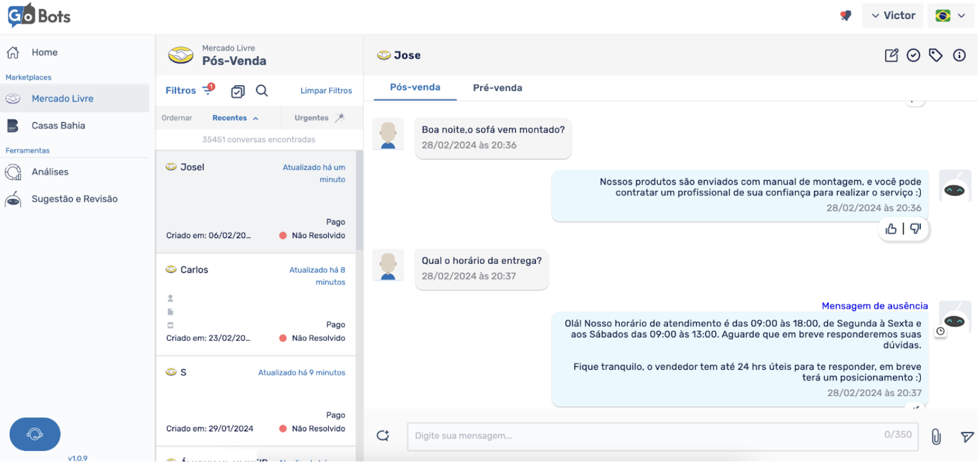
Task: Click the tag label icon
Action: click(936, 55)
